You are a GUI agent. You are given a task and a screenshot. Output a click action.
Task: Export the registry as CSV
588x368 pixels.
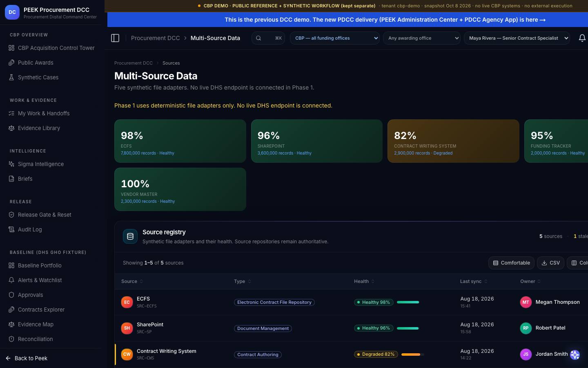coord(550,263)
